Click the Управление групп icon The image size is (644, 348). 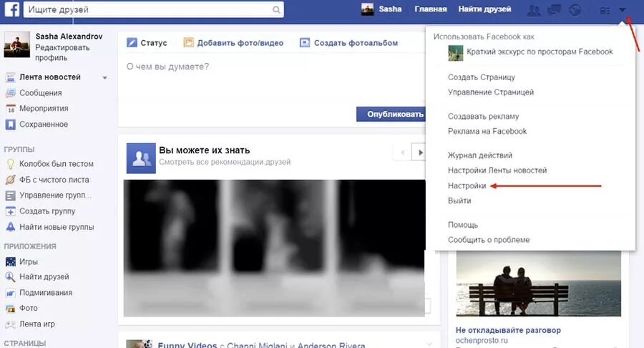(x=10, y=195)
